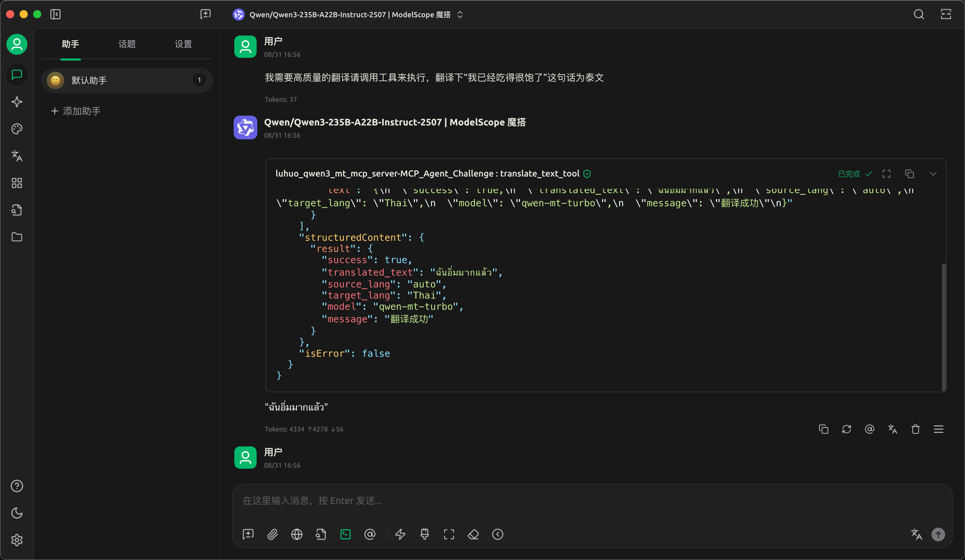
Task: Click the "Tokens: 4334" usage label
Action: 304,429
